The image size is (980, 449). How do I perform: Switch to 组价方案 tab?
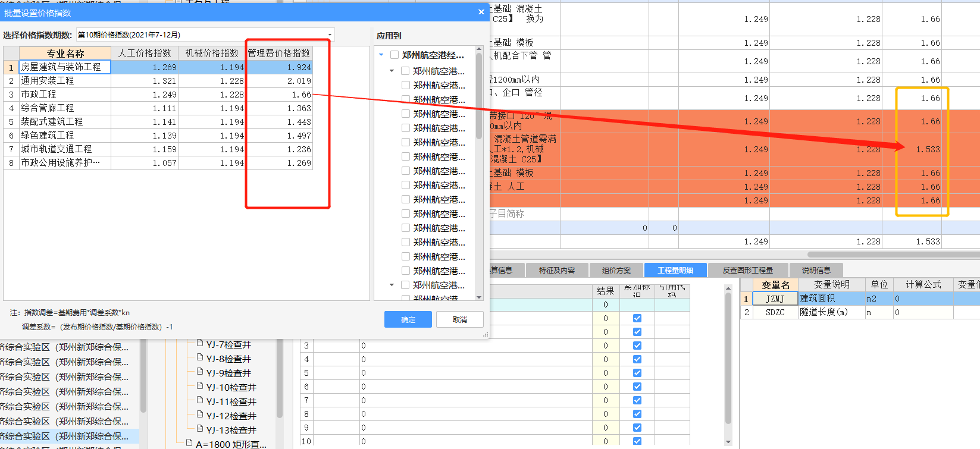tap(616, 270)
